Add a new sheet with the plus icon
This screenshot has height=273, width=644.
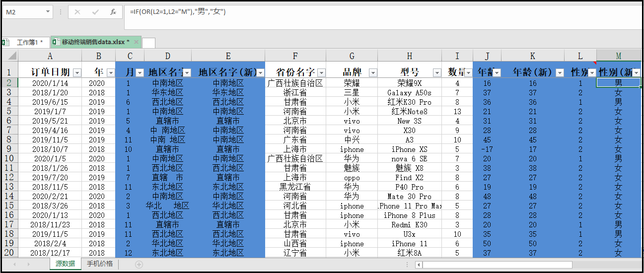point(139,265)
